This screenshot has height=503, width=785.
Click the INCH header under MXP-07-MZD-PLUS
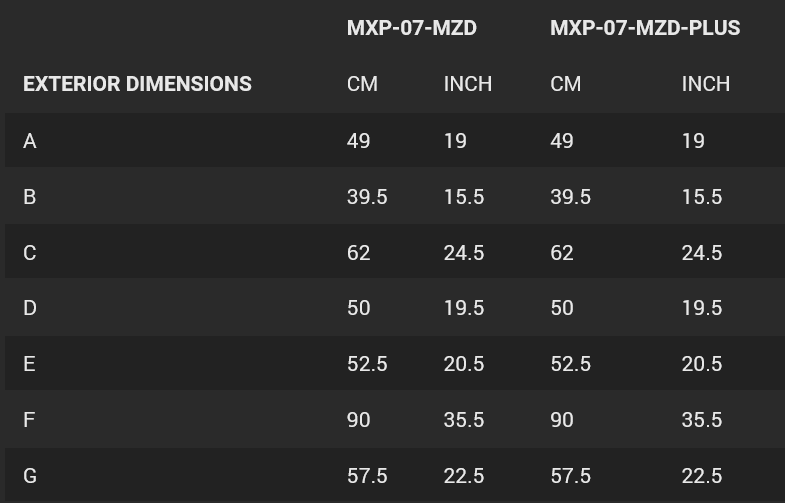pos(706,84)
